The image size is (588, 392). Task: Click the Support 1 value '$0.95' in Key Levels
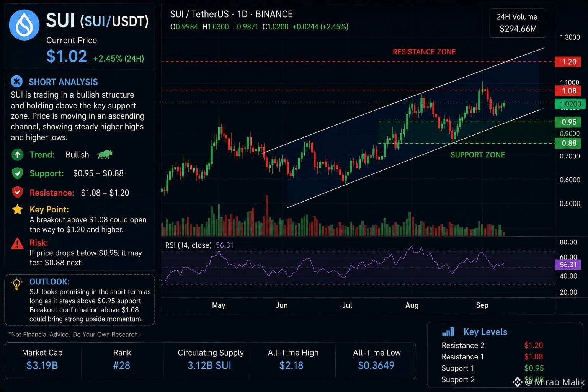(x=534, y=368)
